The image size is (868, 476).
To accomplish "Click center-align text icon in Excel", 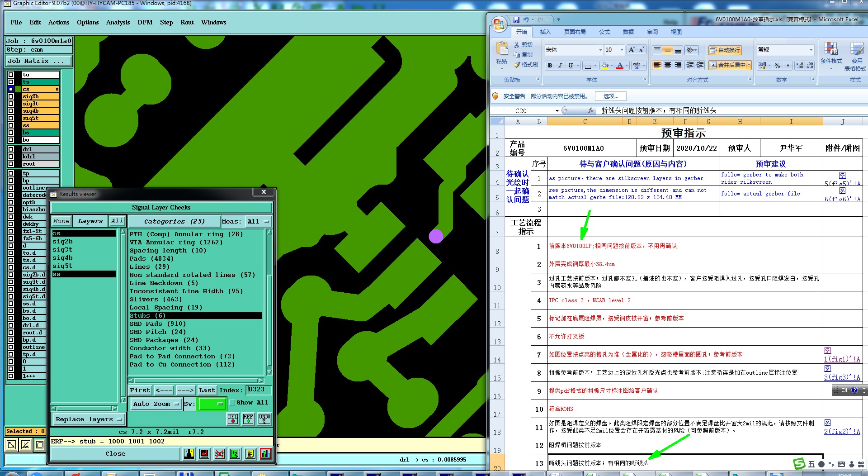I will [x=668, y=65].
